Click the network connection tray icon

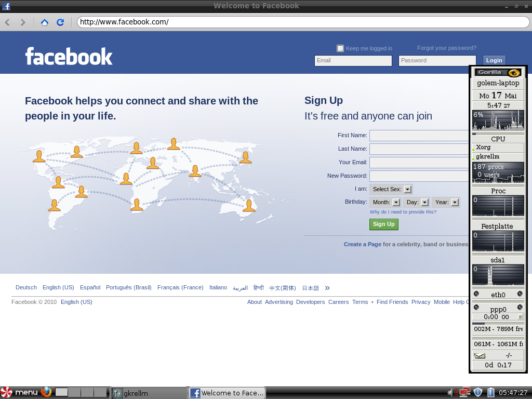click(x=464, y=392)
